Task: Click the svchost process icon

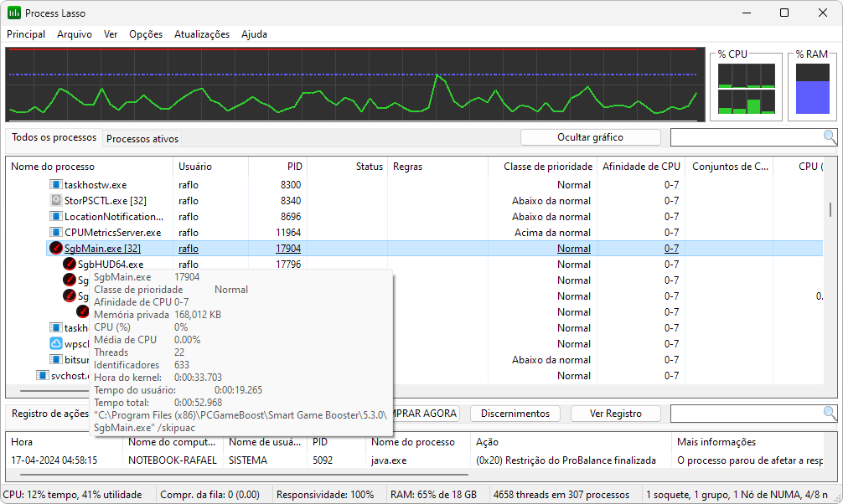Action: 42,375
